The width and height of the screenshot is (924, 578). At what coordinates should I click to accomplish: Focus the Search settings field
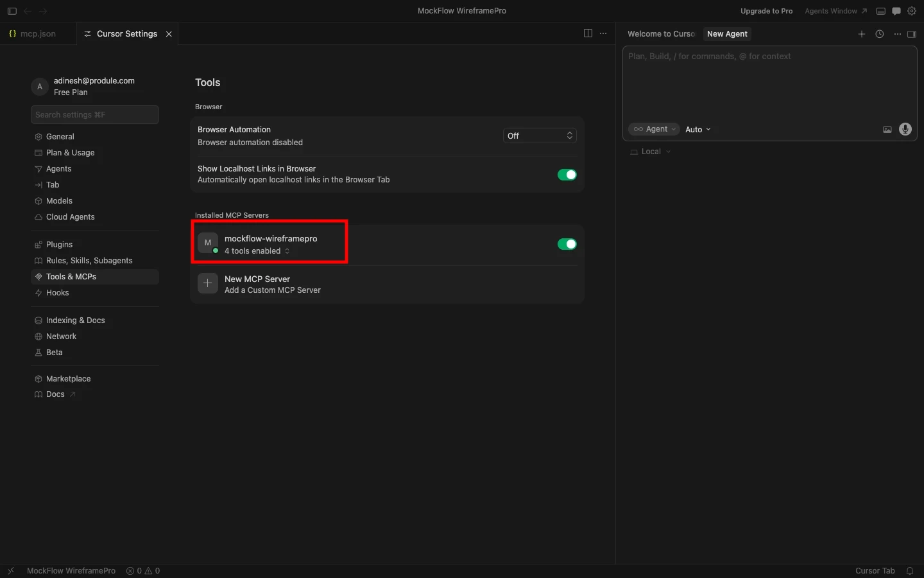coord(95,115)
